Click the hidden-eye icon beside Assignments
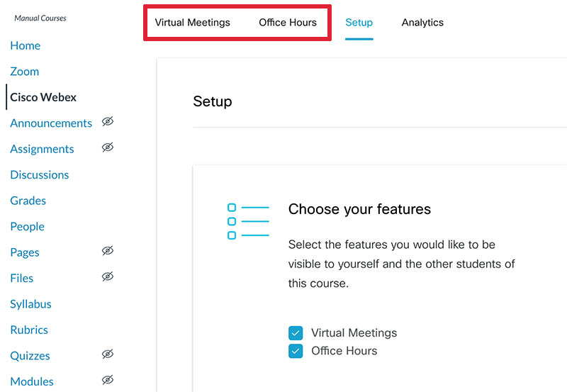 [x=108, y=147]
